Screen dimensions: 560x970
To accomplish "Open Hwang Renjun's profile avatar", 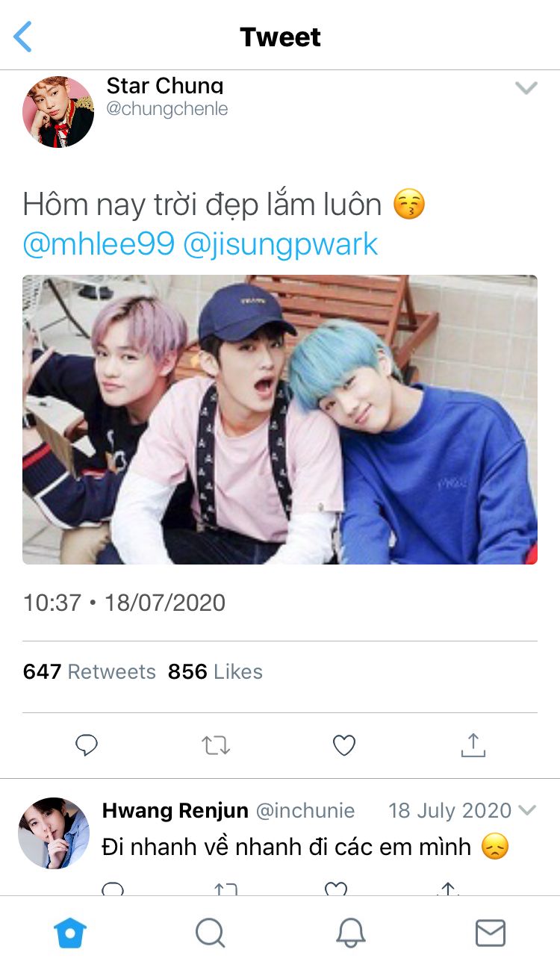I will [54, 833].
